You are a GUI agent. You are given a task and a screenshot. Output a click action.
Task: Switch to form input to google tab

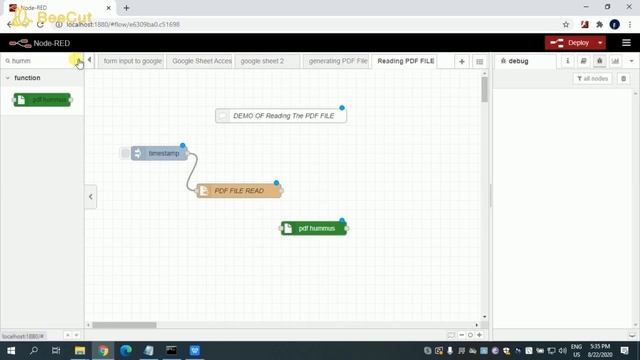pyautogui.click(x=132, y=61)
